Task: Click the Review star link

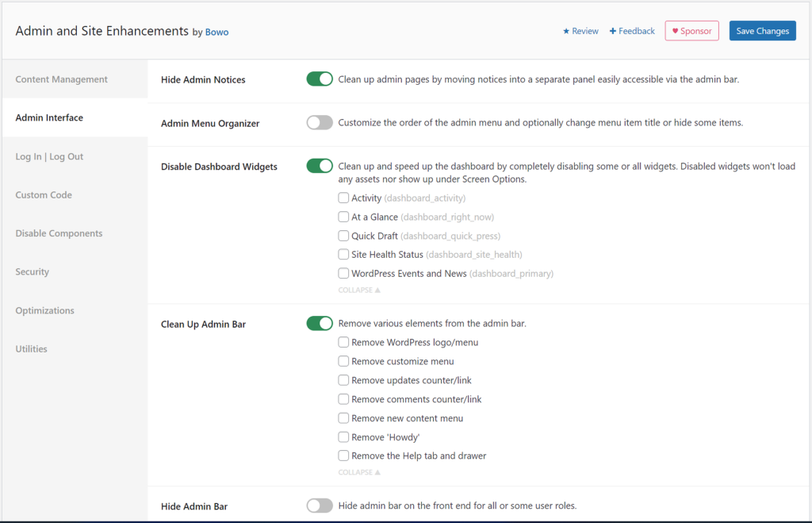Action: (x=580, y=31)
